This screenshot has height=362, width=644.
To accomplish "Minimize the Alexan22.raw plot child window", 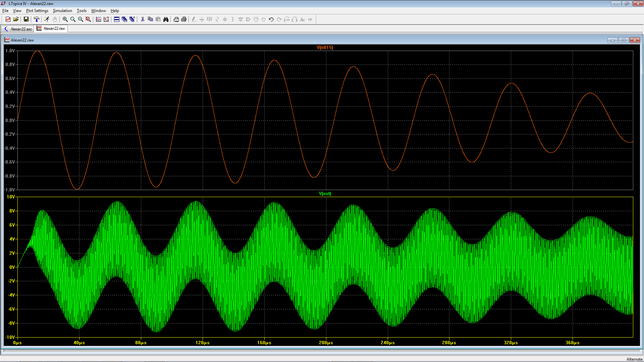I will [612, 40].
